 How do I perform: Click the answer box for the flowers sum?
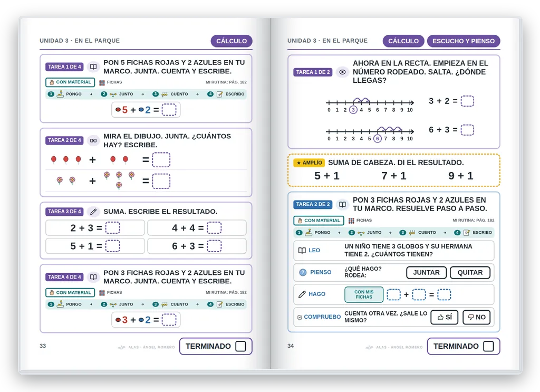[161, 181]
